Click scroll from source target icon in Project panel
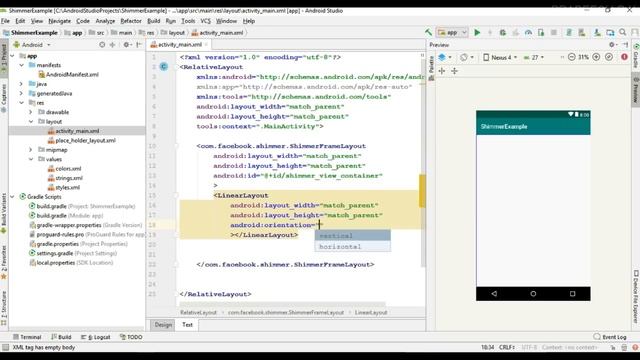Screen dimensions: 640x360 pyautogui.click(x=102, y=45)
